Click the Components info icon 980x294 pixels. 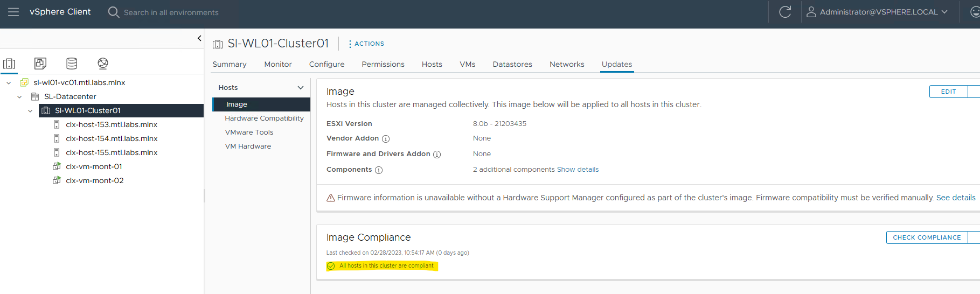tap(379, 170)
